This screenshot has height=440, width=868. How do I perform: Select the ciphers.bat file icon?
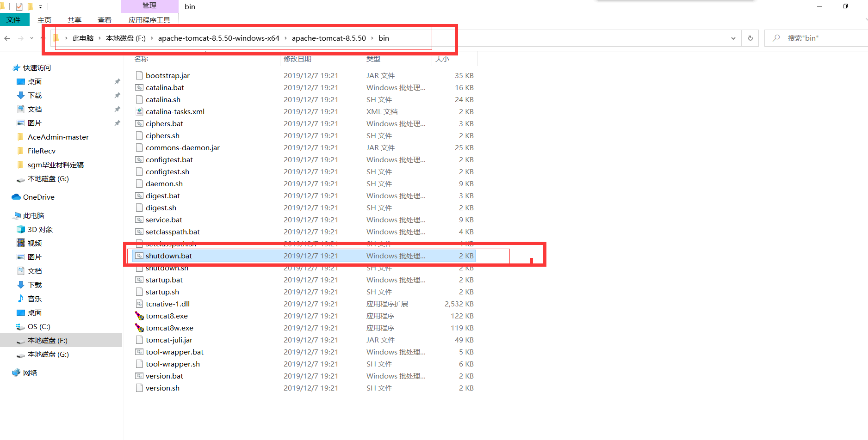coord(139,123)
